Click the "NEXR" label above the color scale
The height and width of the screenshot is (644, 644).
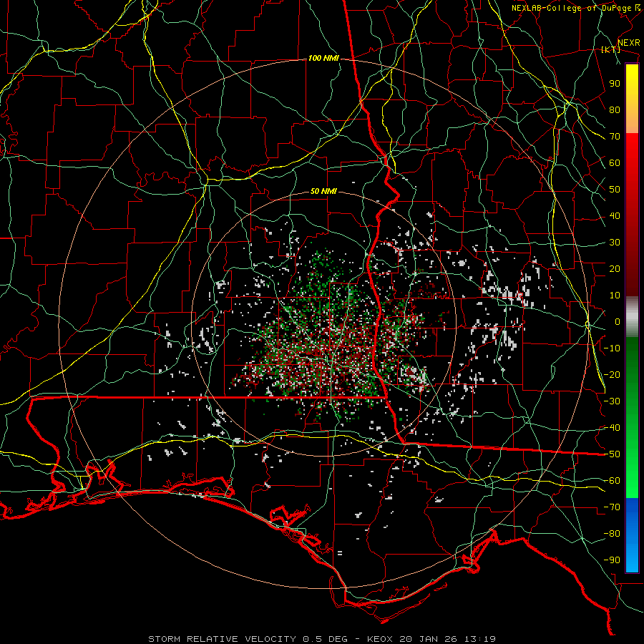coord(629,43)
